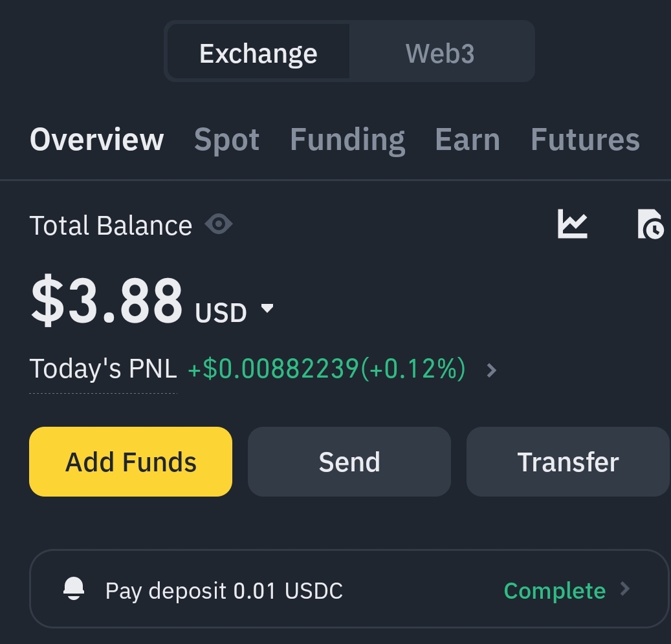Select the Earn tab
Image resolution: width=671 pixels, height=644 pixels.
click(x=468, y=140)
